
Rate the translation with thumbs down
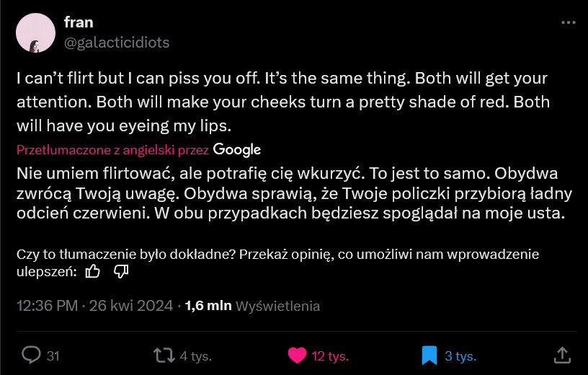click(121, 272)
